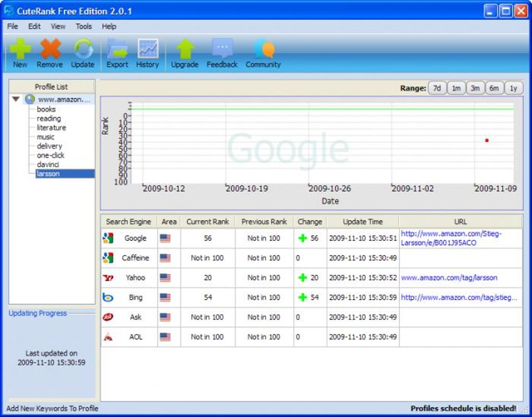
Task: Click the red data point on chart
Action: coord(487,140)
